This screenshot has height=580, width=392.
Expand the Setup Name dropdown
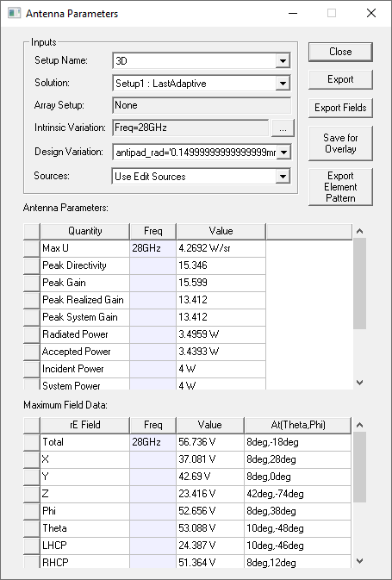coord(283,61)
